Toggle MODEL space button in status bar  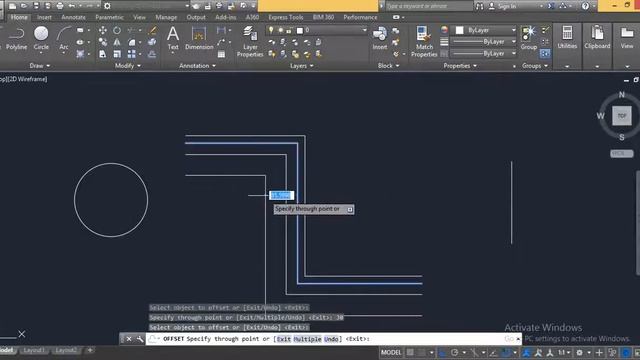point(391,352)
